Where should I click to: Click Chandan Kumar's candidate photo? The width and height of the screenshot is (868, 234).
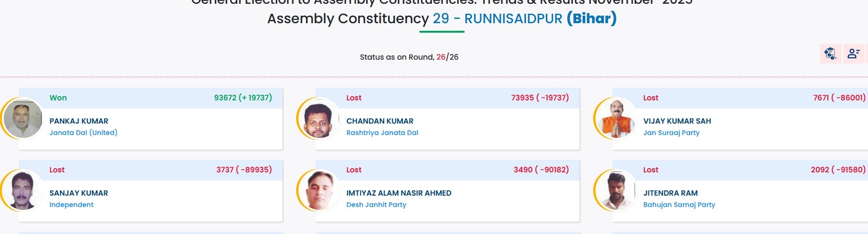319,119
